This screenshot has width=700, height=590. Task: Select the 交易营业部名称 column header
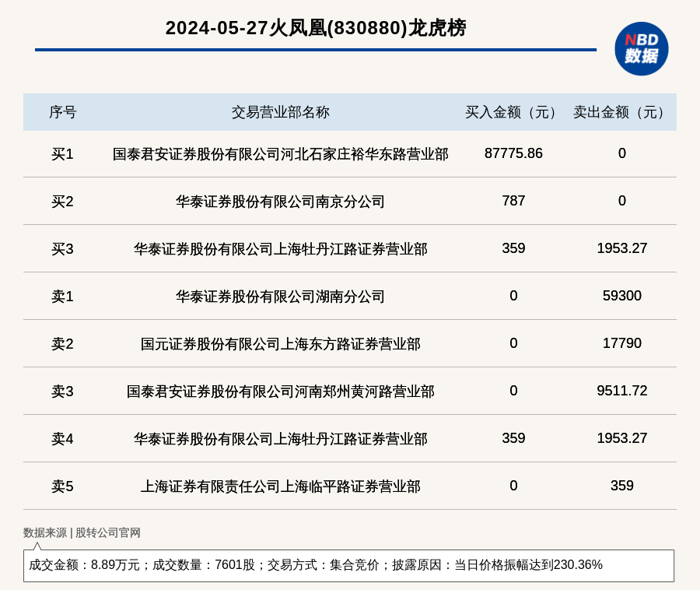(280, 112)
